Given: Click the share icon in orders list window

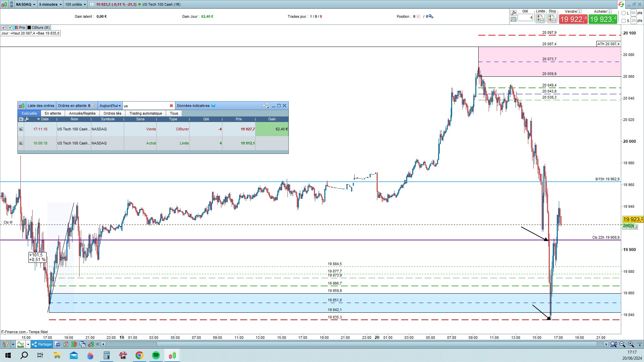Looking at the screenshot, I should 266,106.
